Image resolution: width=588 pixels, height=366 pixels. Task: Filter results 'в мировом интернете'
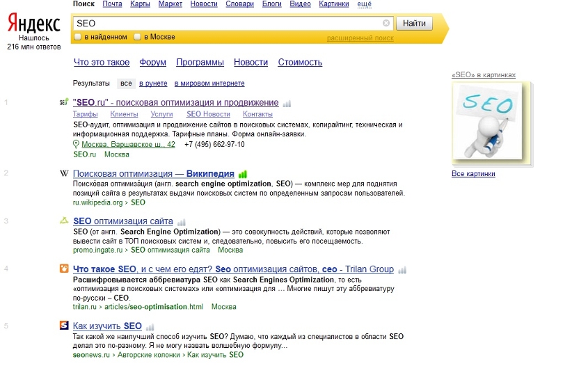(x=209, y=83)
